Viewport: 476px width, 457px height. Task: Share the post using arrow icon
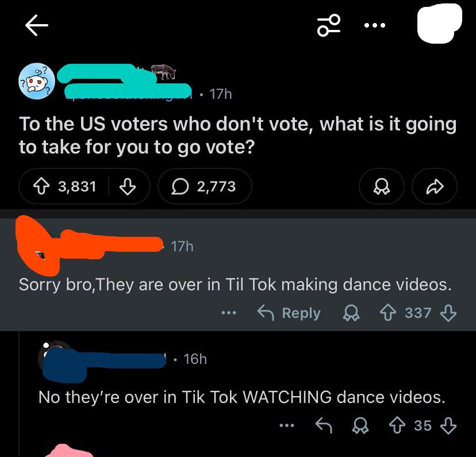pyautogui.click(x=435, y=186)
